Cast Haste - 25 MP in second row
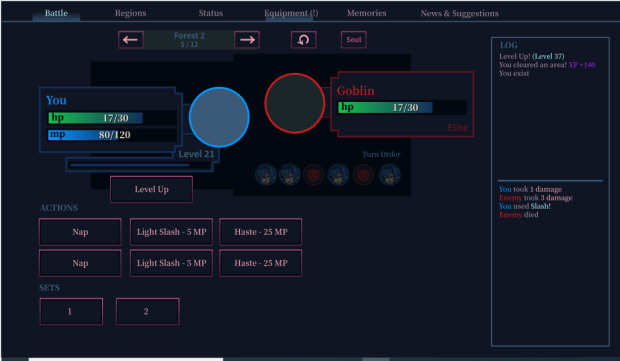Image resolution: width=620 pixels, height=361 pixels. [x=261, y=263]
